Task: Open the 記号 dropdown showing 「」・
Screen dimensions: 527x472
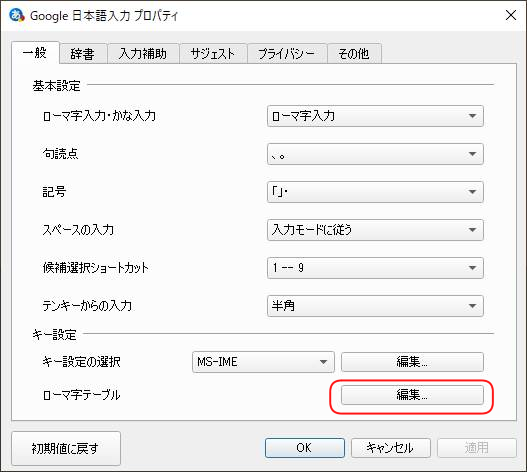Action: click(x=375, y=192)
